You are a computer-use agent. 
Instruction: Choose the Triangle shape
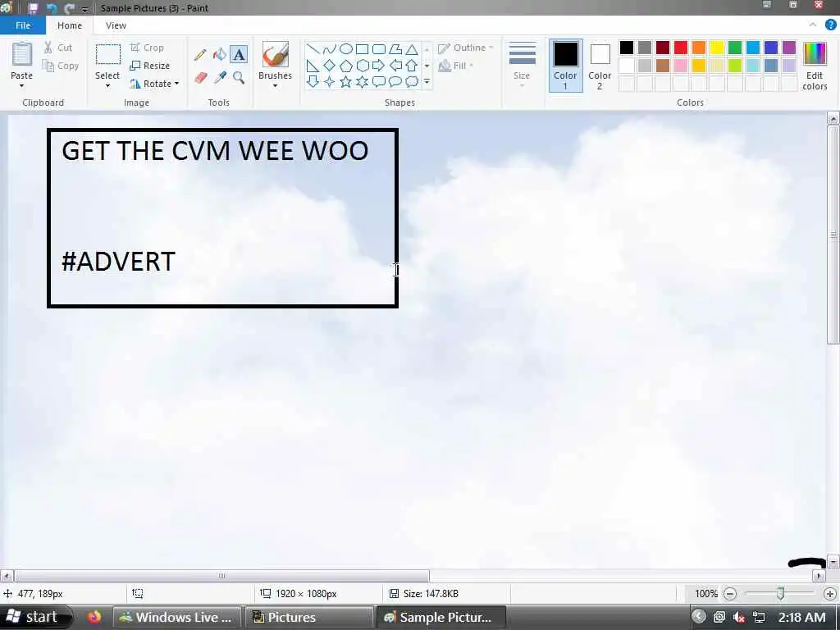point(412,49)
